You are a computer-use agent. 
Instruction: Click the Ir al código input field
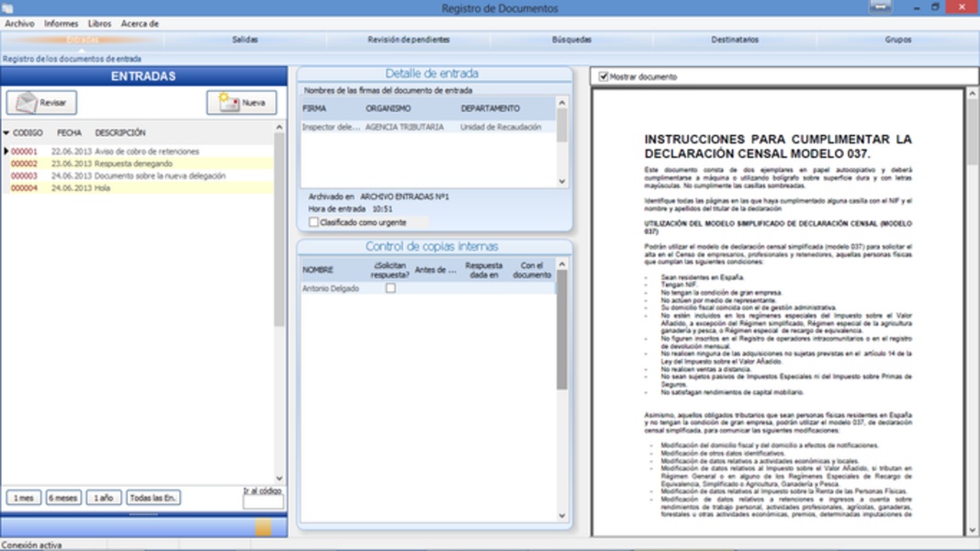point(263,502)
